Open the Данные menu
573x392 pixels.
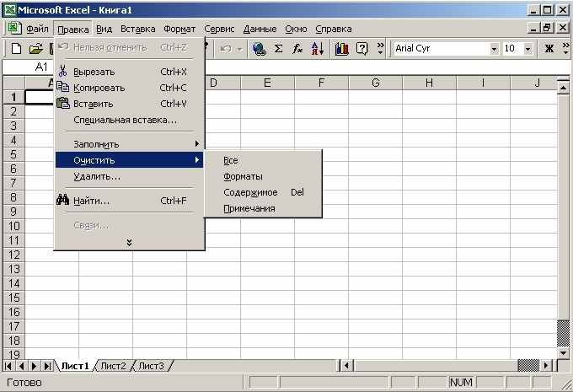point(260,29)
